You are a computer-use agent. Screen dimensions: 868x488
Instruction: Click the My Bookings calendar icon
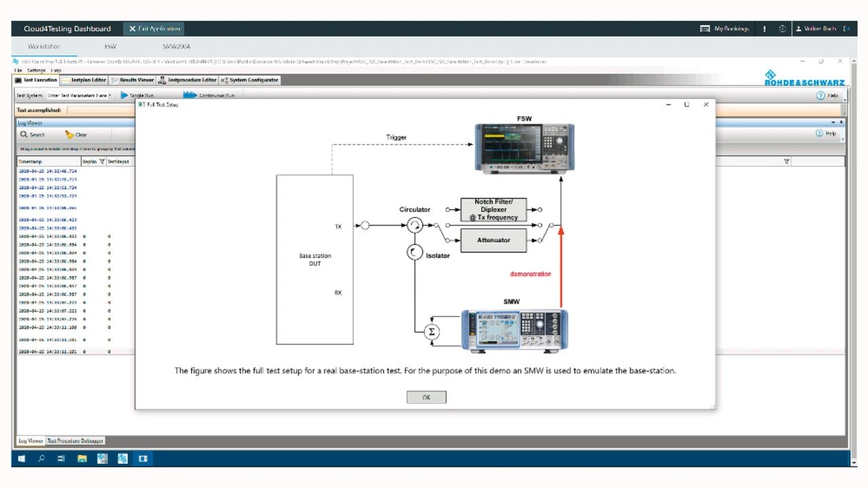705,28
